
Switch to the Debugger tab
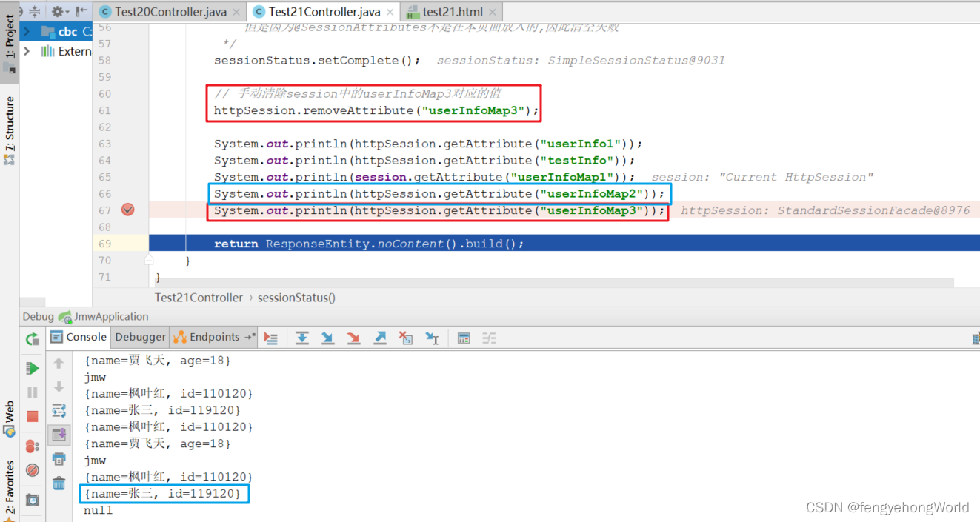click(x=139, y=336)
